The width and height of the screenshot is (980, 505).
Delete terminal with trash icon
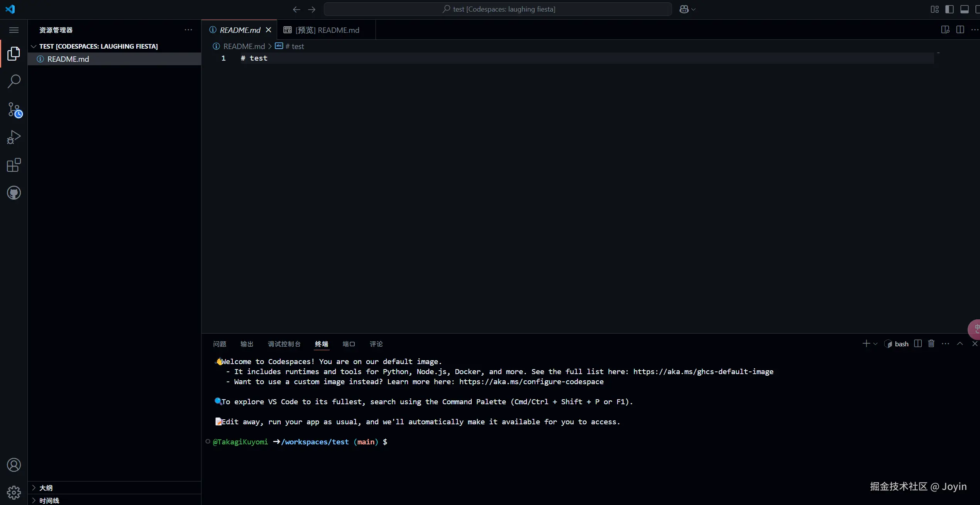point(931,344)
